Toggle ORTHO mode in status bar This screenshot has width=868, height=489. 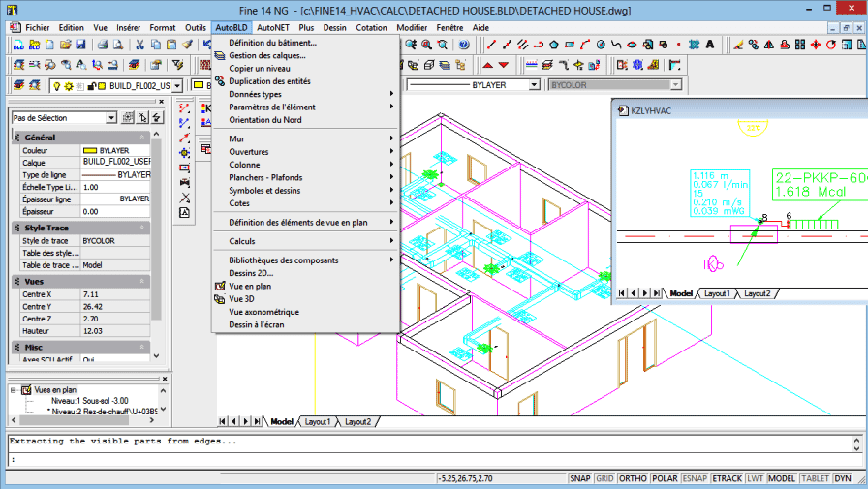click(633, 478)
